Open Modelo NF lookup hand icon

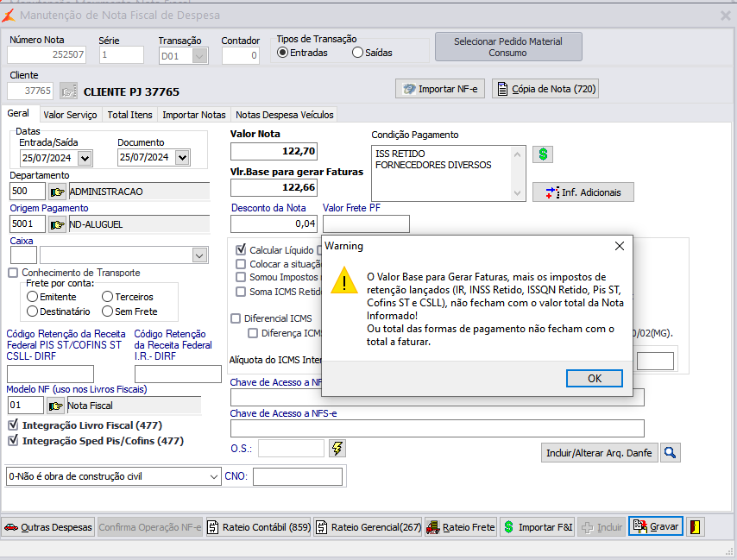(x=55, y=406)
